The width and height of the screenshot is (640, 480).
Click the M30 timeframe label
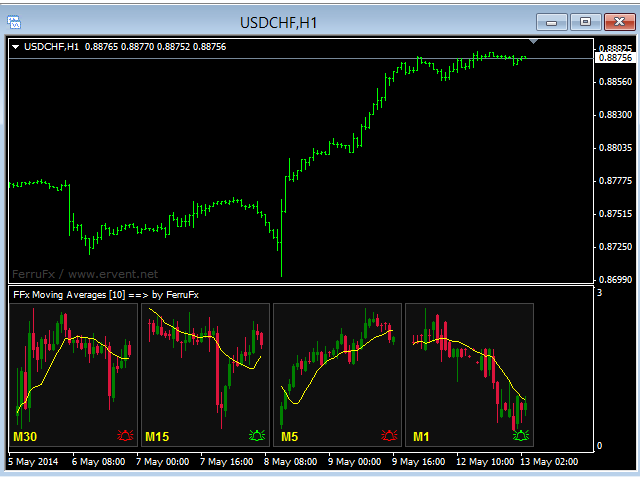26,437
